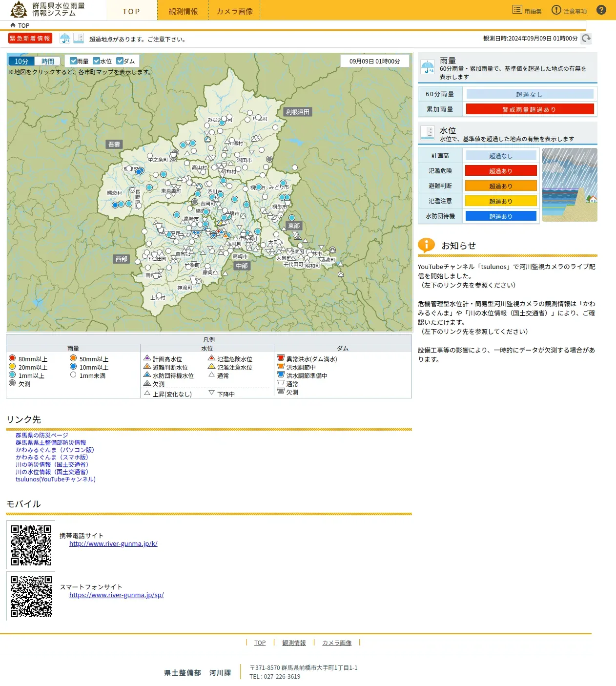Click the red 氾濫危険 超過あり bar

(501, 170)
